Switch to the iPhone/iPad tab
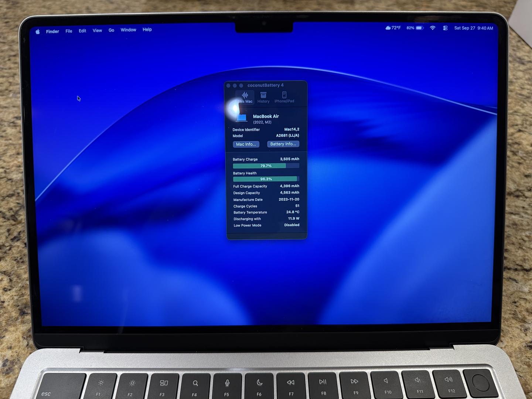The image size is (532, 399). coord(284,98)
